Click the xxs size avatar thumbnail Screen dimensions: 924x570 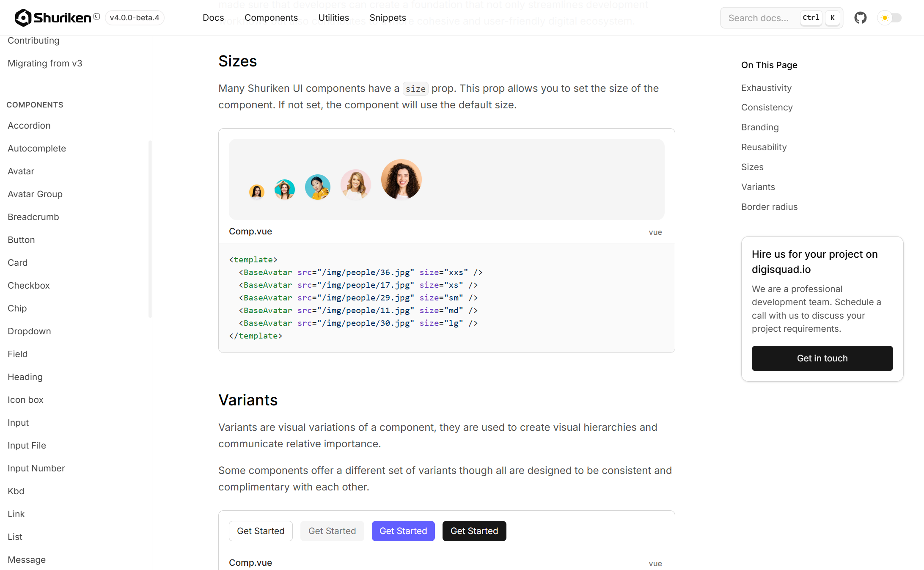tap(257, 192)
